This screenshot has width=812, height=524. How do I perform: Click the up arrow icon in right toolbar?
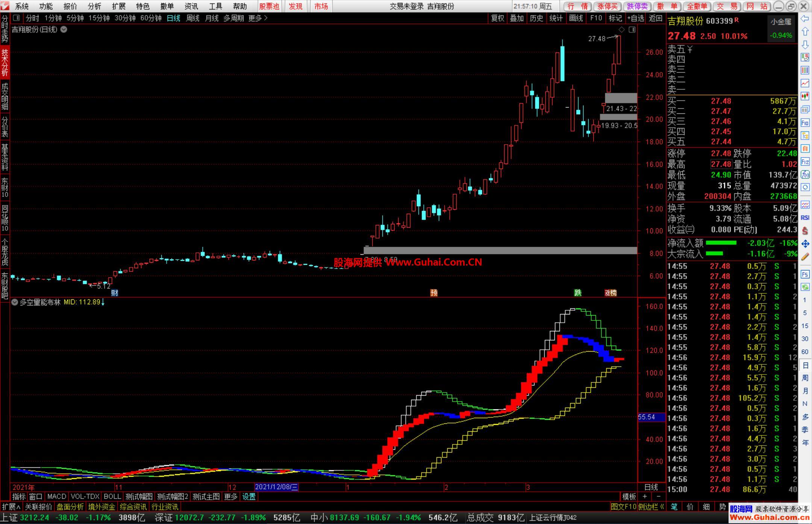[x=805, y=32]
